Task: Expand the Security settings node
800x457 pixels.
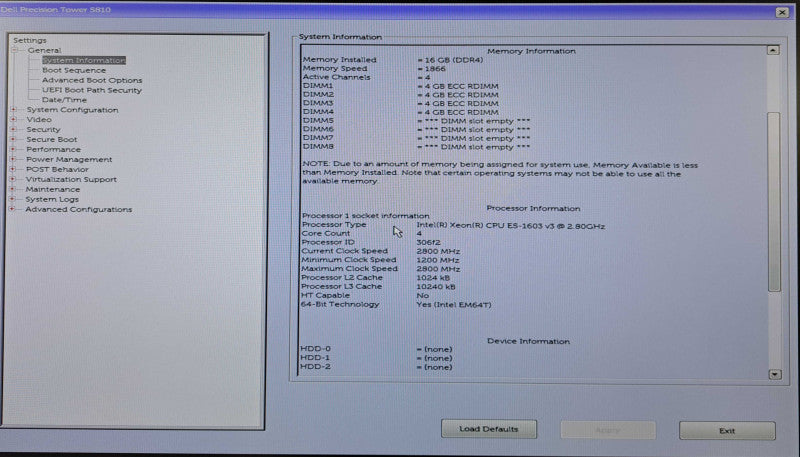Action: click(x=13, y=130)
